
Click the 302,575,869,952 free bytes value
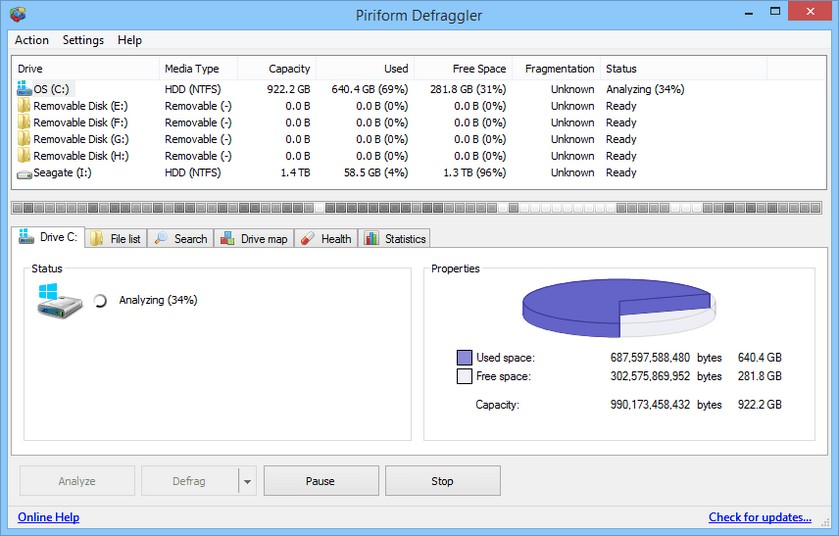click(650, 376)
